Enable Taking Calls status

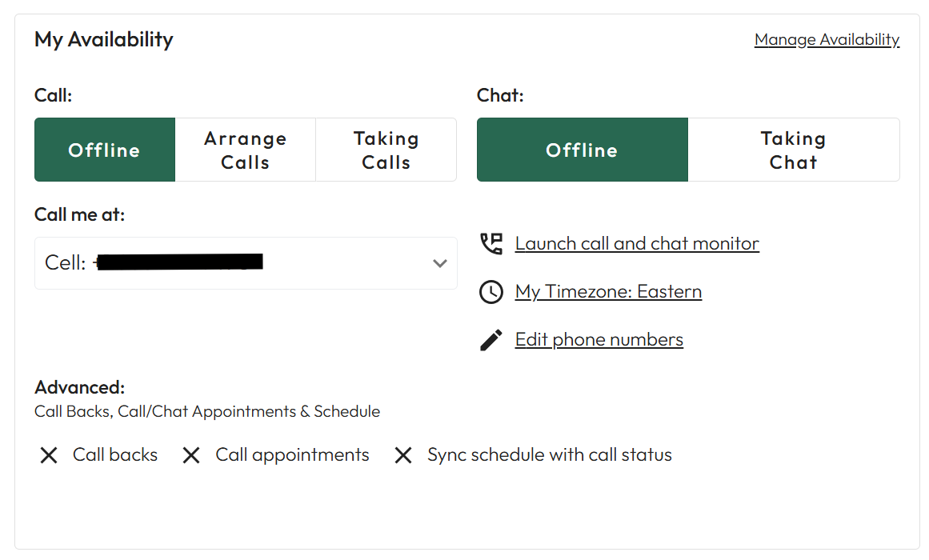[x=386, y=150]
